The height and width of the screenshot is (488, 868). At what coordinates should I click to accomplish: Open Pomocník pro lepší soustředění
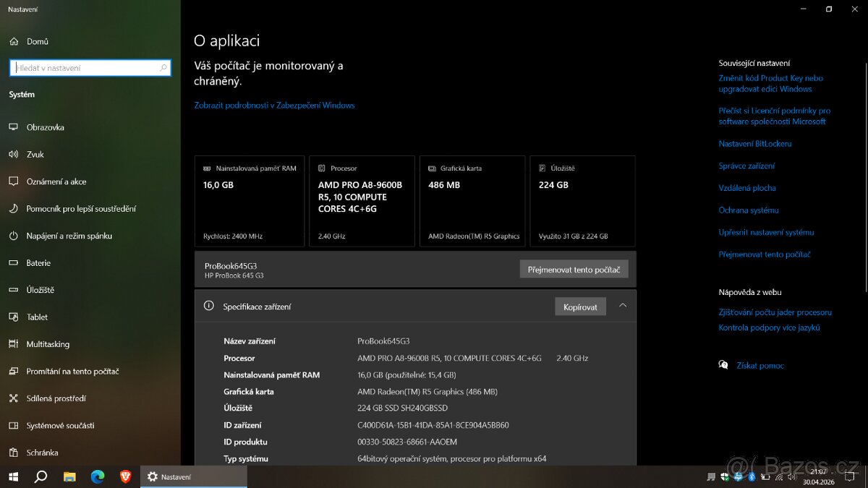click(x=81, y=208)
